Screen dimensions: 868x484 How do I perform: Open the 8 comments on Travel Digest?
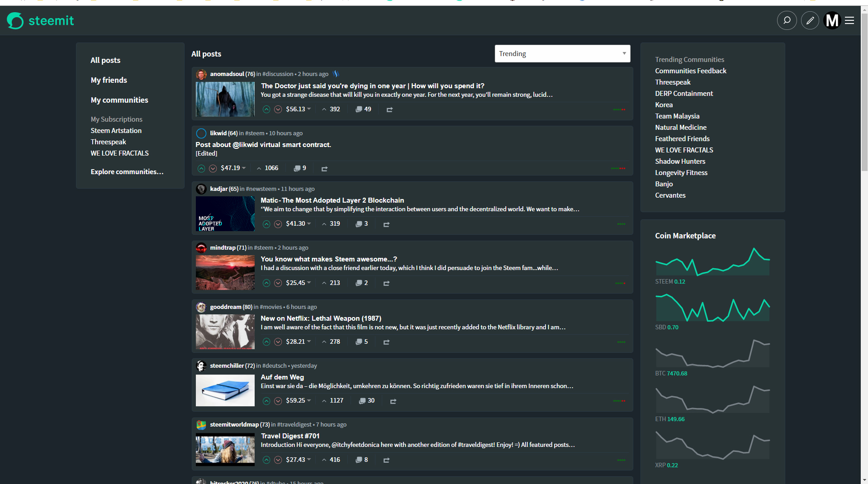[361, 460]
